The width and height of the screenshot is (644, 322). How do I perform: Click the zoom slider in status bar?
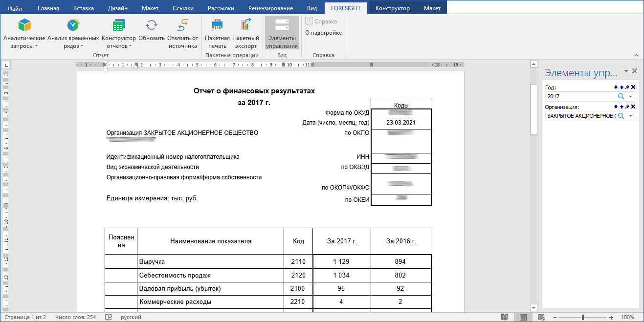tap(582, 317)
